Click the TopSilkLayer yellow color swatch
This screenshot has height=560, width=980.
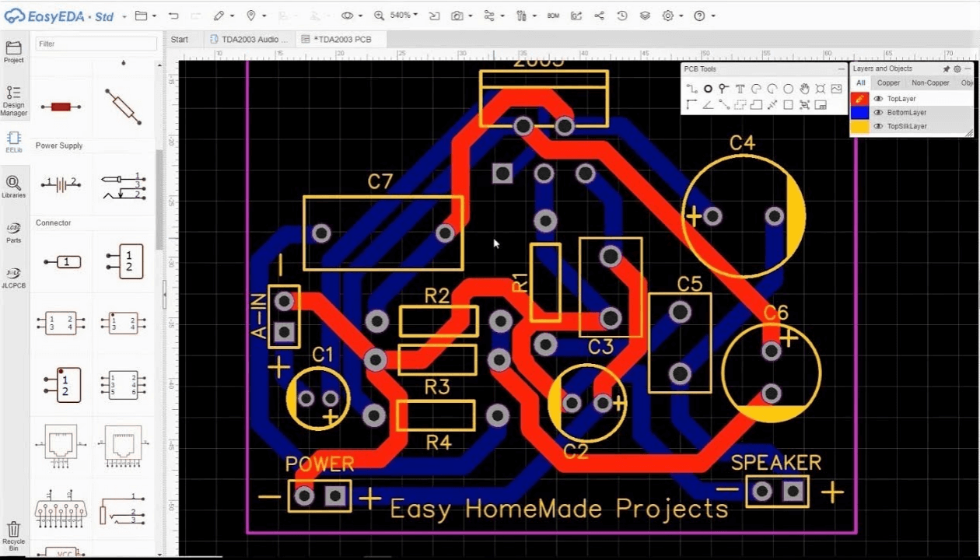859,126
